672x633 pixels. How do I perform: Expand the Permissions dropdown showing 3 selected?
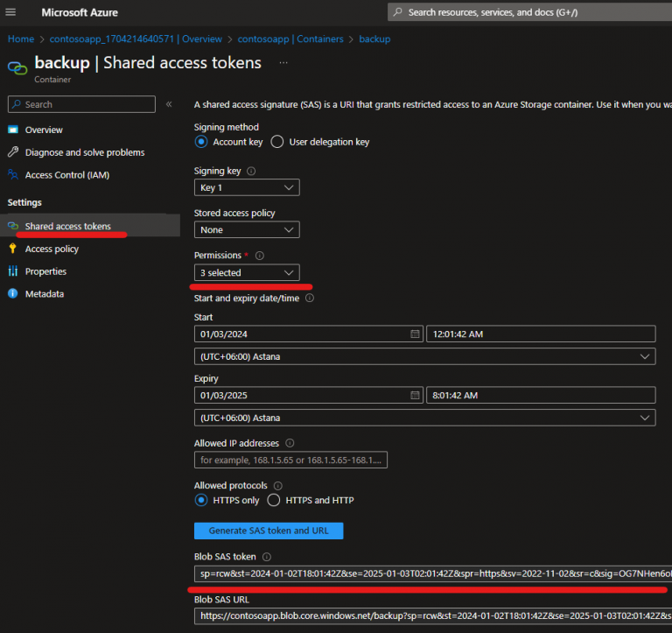point(247,273)
